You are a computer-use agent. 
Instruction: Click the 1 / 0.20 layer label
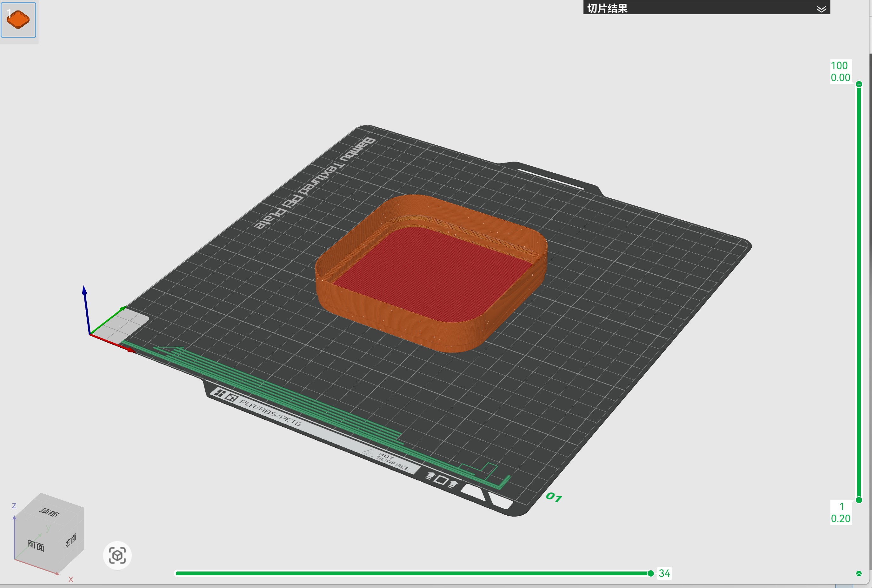(x=841, y=513)
